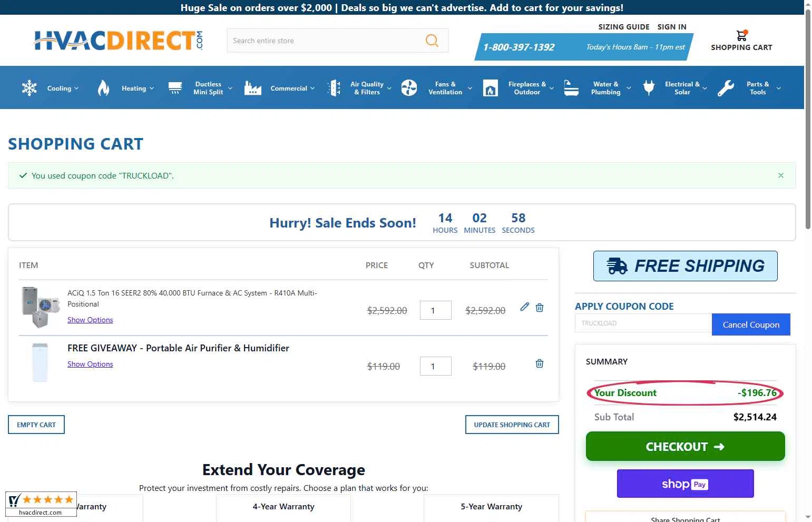Image resolution: width=812 pixels, height=522 pixels.
Task: Click the hvacdirect.com five-star rating badge
Action: point(41,504)
